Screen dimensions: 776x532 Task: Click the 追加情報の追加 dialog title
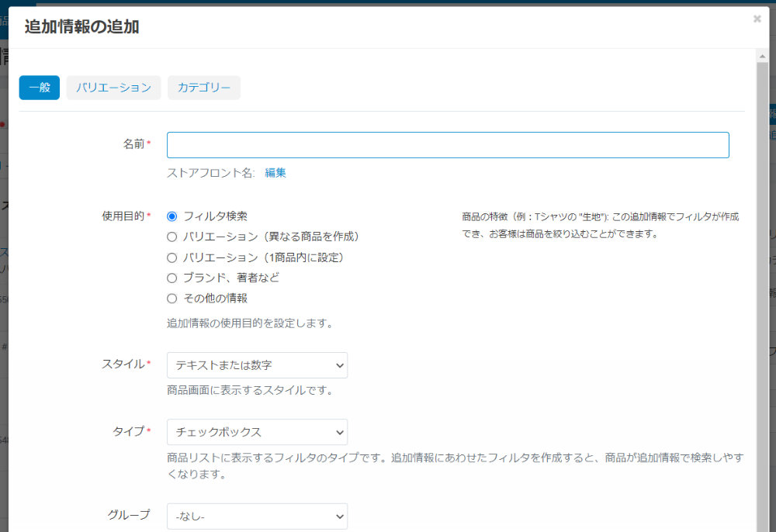pos(82,26)
